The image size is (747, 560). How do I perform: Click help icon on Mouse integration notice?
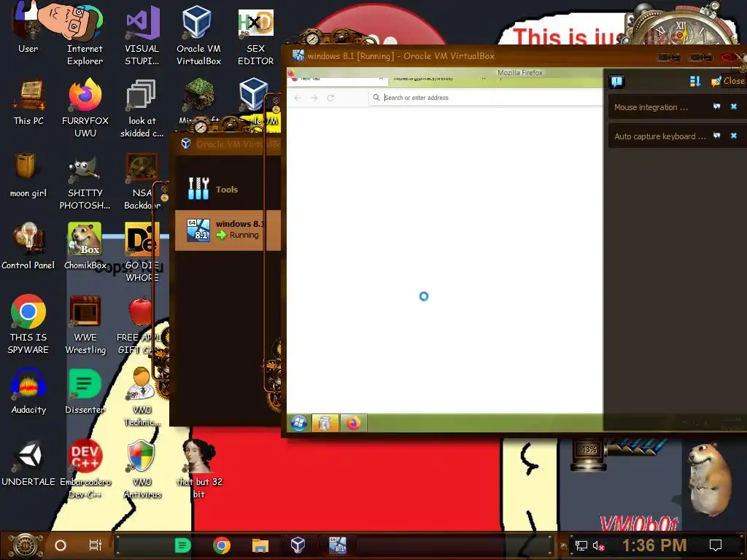coord(716,106)
